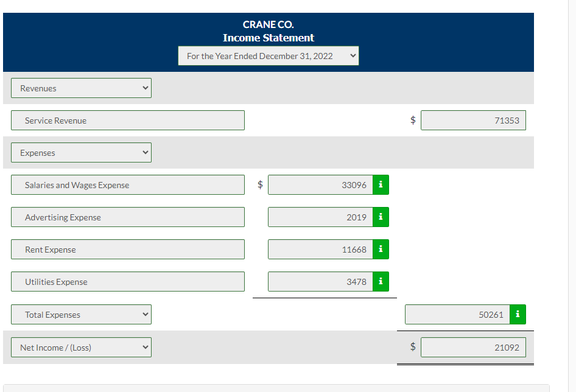Select the Service Revenue amount field showing 71353
The height and width of the screenshot is (392, 576).
[473, 120]
